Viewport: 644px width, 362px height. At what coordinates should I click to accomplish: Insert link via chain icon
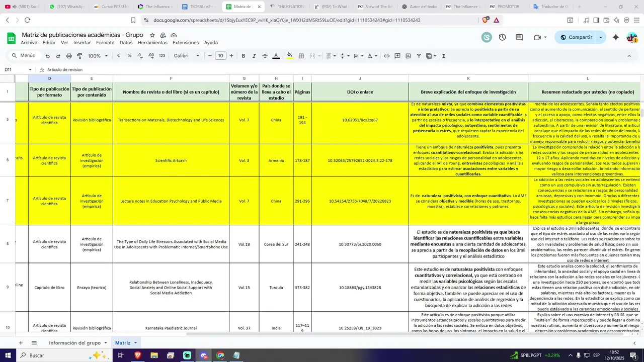(x=386, y=56)
